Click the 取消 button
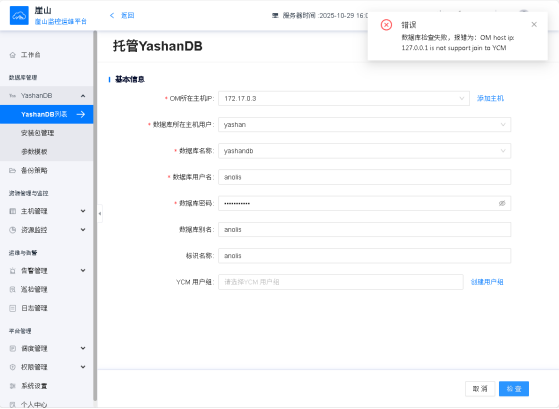 click(x=480, y=389)
